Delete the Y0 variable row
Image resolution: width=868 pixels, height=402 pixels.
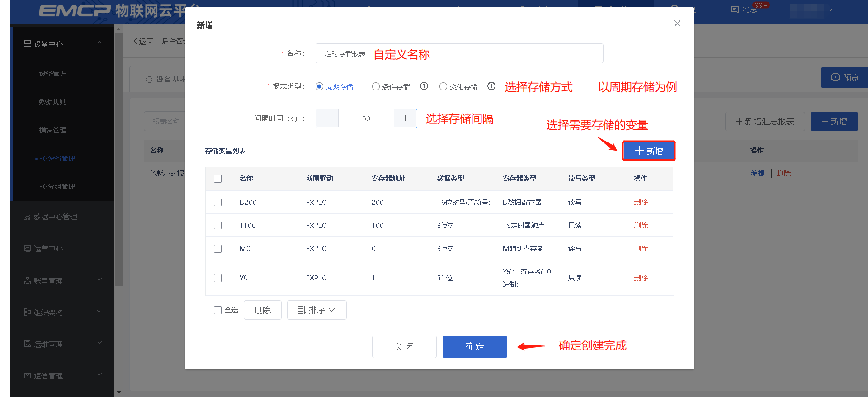tap(641, 278)
